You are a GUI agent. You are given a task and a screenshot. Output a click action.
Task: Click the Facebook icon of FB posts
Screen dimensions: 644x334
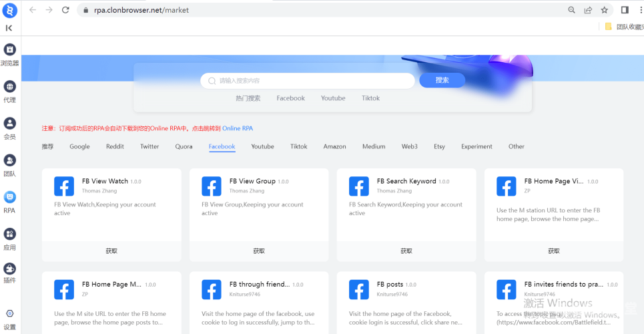(359, 289)
